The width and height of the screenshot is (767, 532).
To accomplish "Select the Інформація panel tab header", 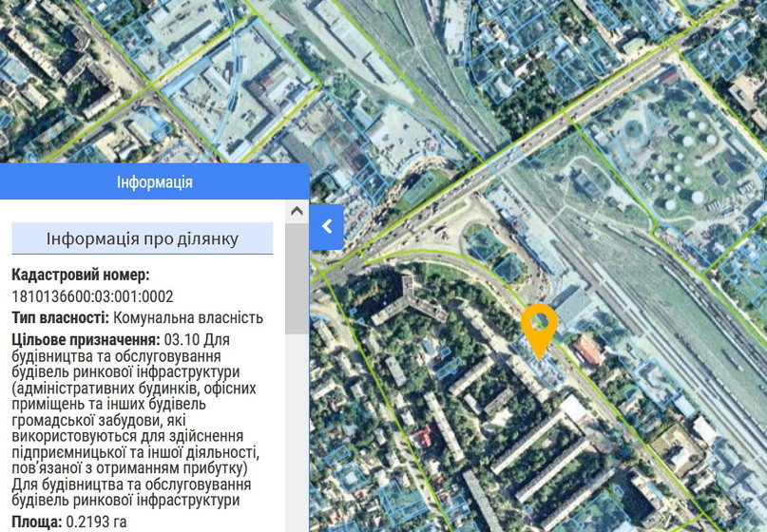I will point(155,181).
